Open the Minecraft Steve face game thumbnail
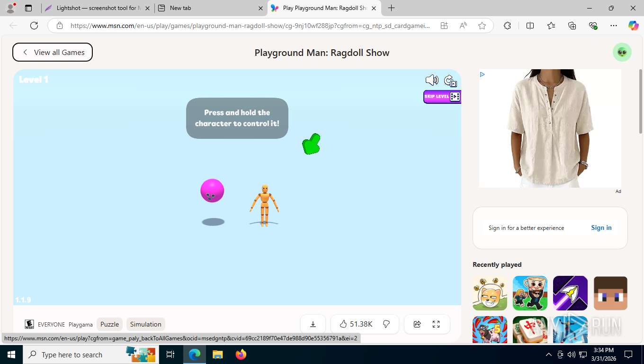Viewport: 644px width, 364px height. pyautogui.click(x=610, y=293)
